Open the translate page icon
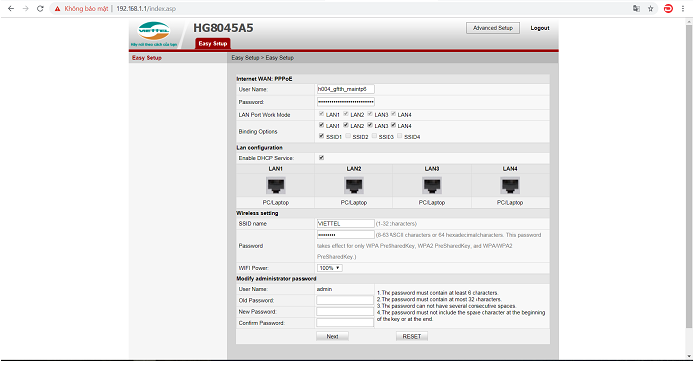The width and height of the screenshot is (700, 366). pos(637,8)
